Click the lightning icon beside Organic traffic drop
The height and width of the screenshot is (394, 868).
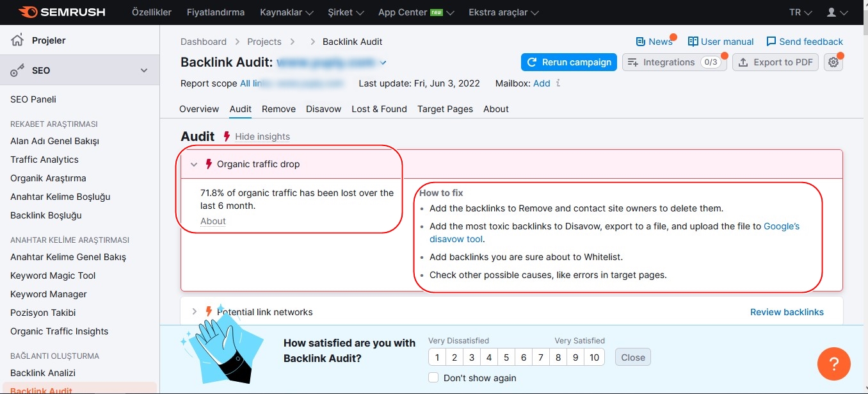tap(208, 164)
